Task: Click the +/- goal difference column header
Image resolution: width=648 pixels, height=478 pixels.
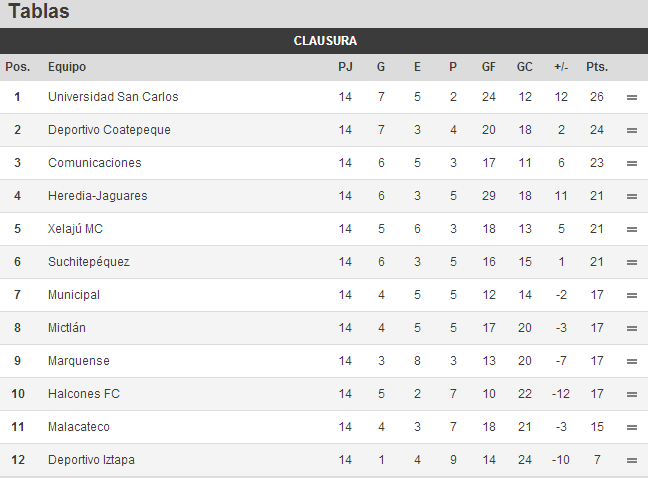Action: (561, 67)
